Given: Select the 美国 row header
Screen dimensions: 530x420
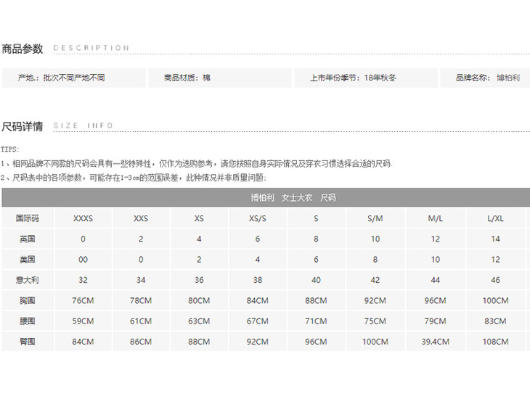Looking at the screenshot, I should [28, 259].
